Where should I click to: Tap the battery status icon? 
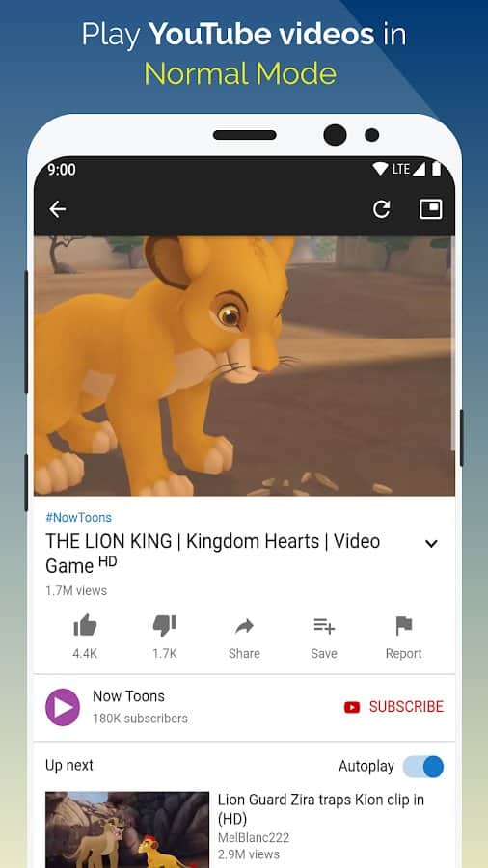click(436, 169)
